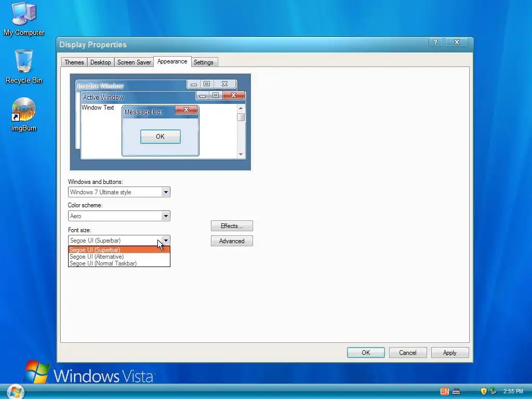Click the taskbar clock showing 2:55 PM
This screenshot has height=399, width=532.
click(513, 391)
